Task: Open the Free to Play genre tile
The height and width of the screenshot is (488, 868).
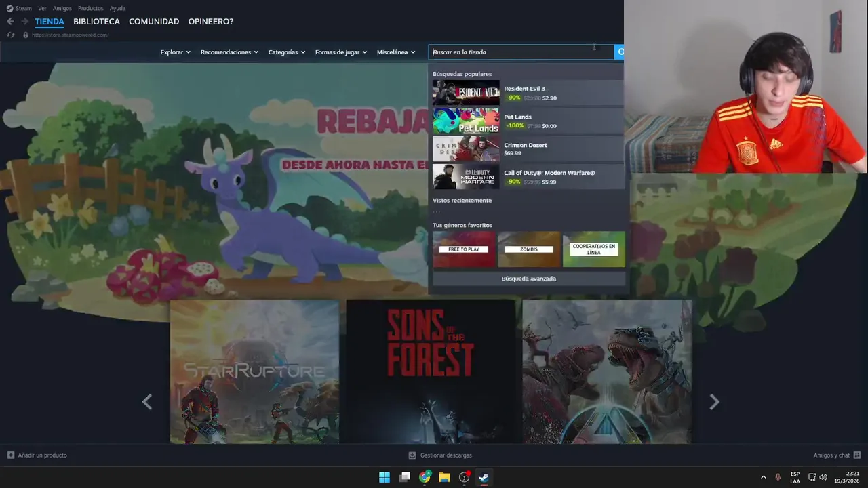Action: [464, 249]
